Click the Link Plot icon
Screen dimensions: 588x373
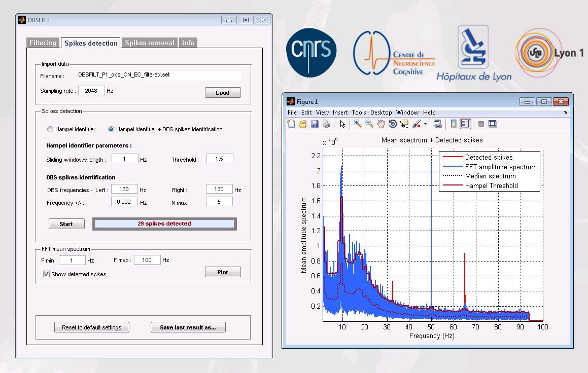(x=438, y=124)
